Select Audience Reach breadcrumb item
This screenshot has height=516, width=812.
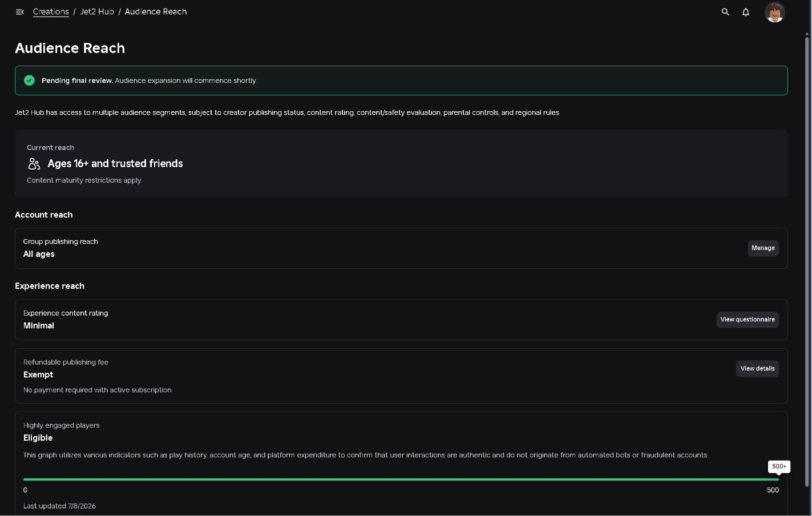pos(156,12)
